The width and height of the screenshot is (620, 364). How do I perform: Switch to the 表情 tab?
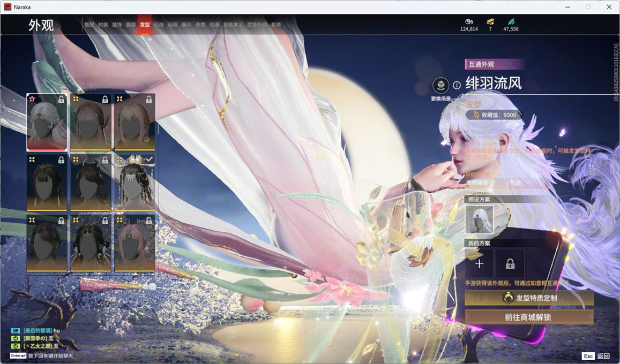coord(200,25)
